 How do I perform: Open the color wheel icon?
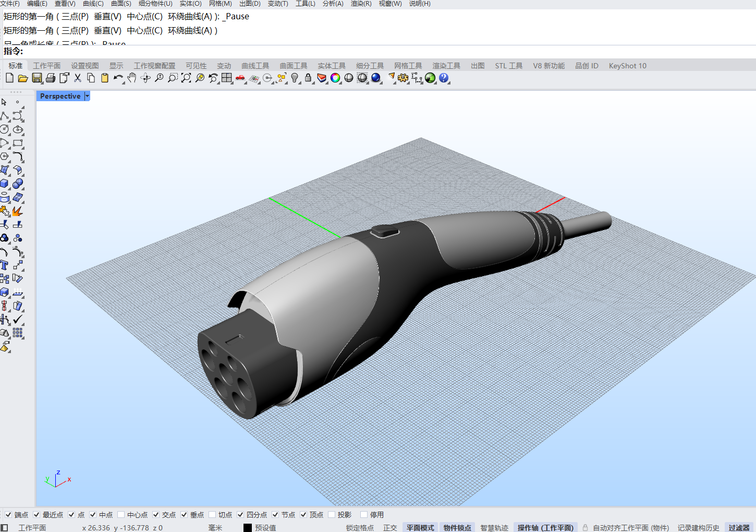[x=335, y=78]
